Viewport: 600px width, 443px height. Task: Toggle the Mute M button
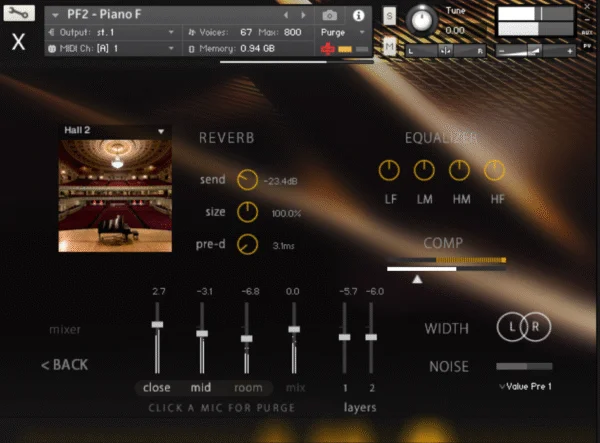(389, 46)
